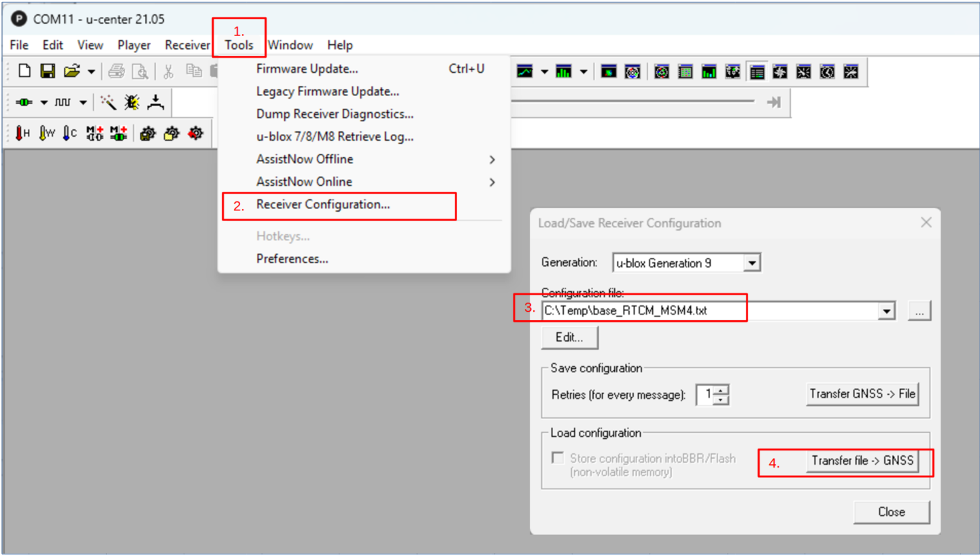Expand the Configuration file dropdown
Screen dimensions: 980x556
[886, 310]
